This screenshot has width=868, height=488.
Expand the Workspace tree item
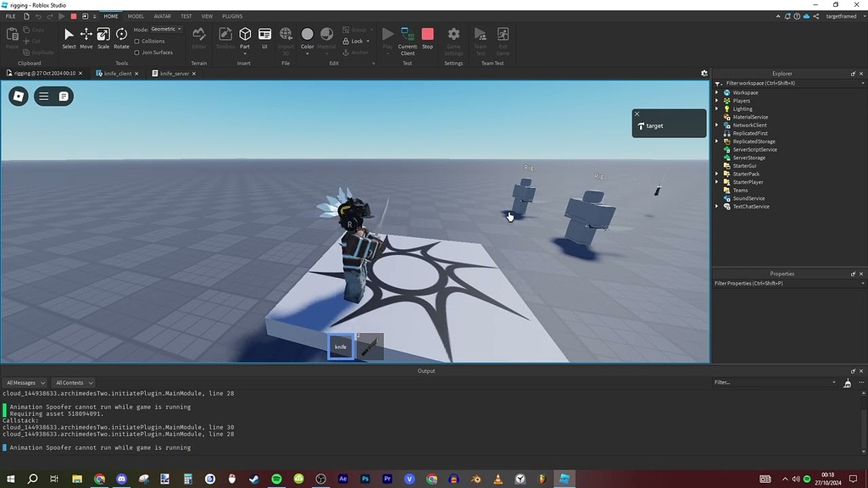point(716,92)
